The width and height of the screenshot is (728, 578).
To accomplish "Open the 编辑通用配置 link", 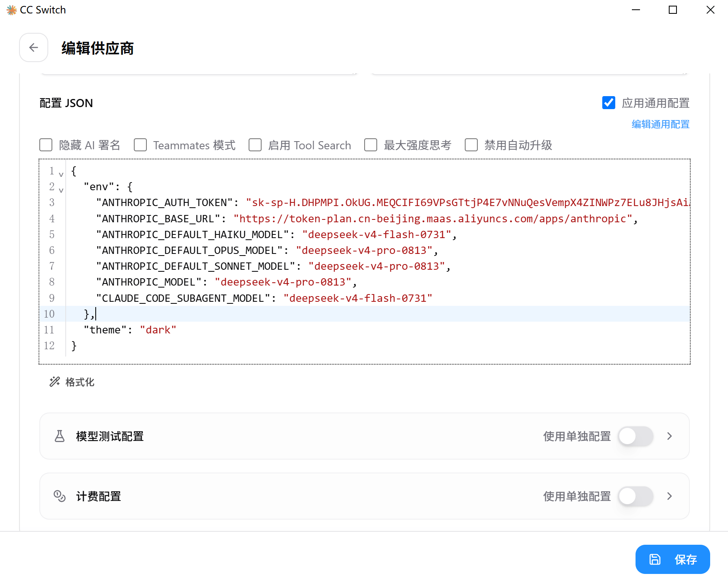I will point(661,124).
